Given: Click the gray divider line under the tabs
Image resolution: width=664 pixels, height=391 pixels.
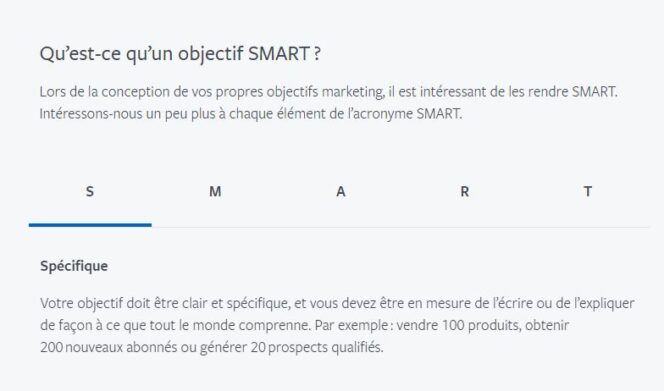Looking at the screenshot, I should pyautogui.click(x=401, y=227).
